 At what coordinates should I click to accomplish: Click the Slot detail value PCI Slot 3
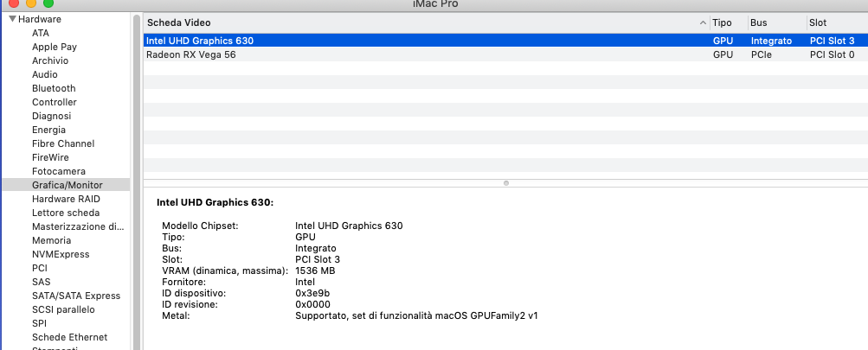click(x=318, y=259)
